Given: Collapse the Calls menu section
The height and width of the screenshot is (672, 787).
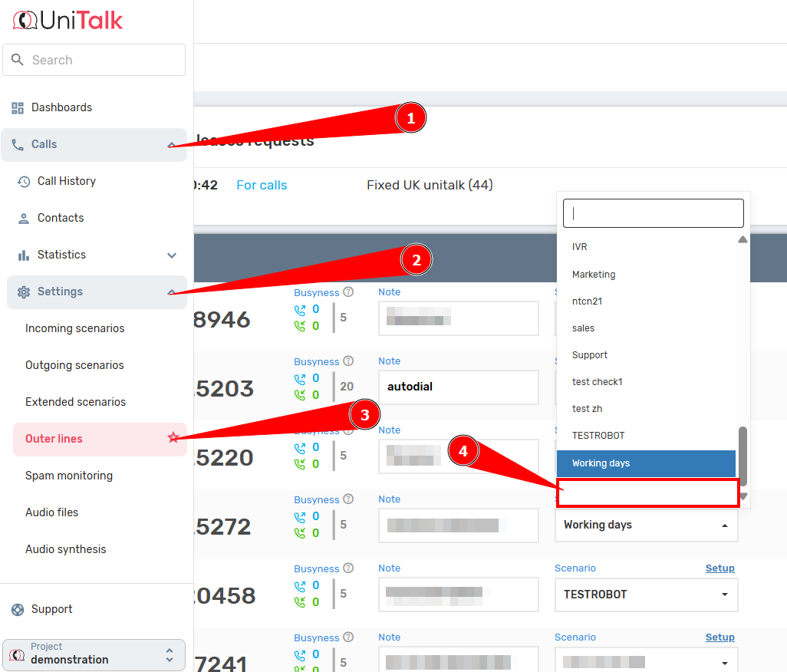Looking at the screenshot, I should coord(172,145).
